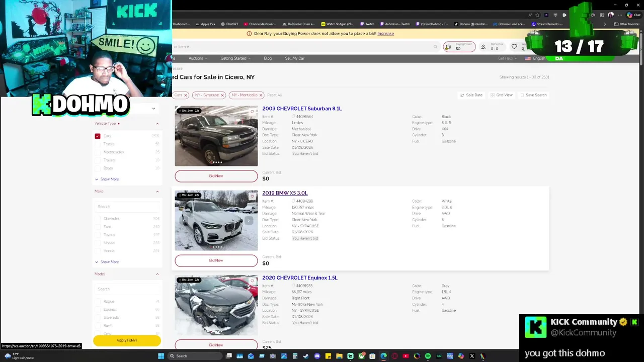The image size is (644, 362).
Task: Favorite the 2020 Equinox with heart icon
Action: pos(252,281)
